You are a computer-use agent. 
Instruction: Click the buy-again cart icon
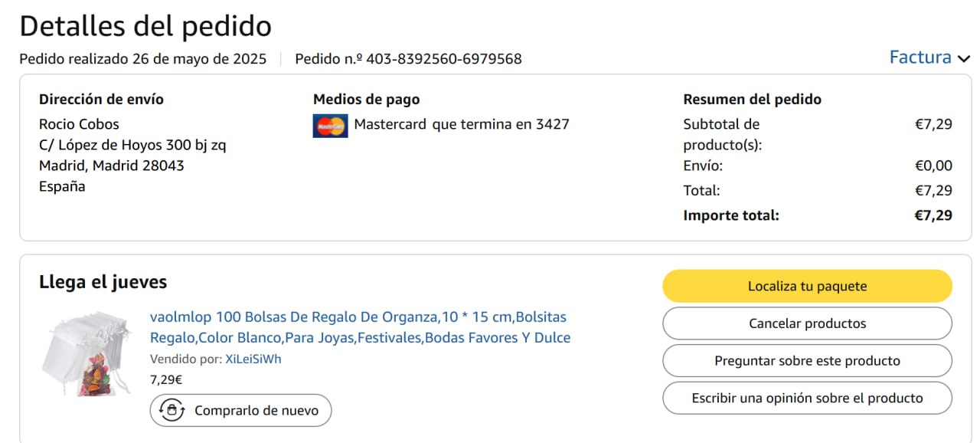[x=172, y=411]
